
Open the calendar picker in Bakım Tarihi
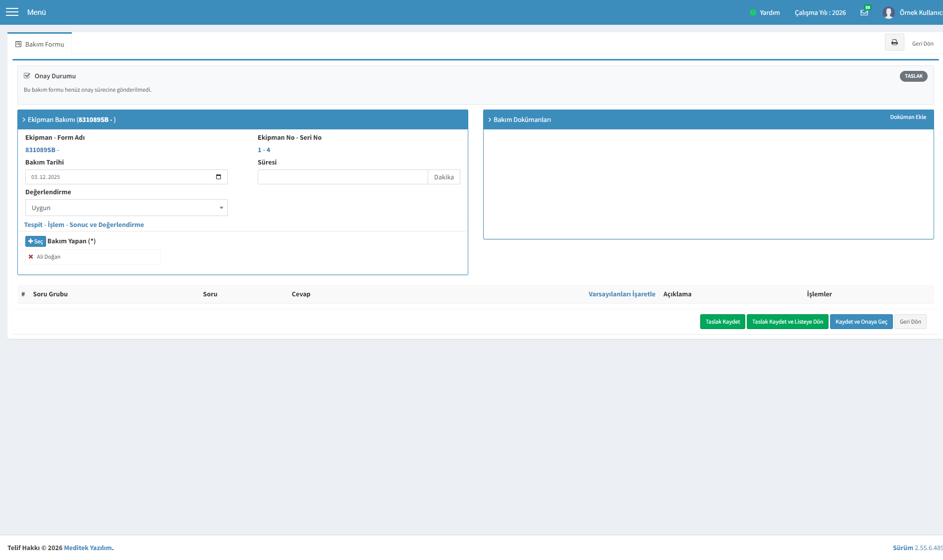(219, 177)
